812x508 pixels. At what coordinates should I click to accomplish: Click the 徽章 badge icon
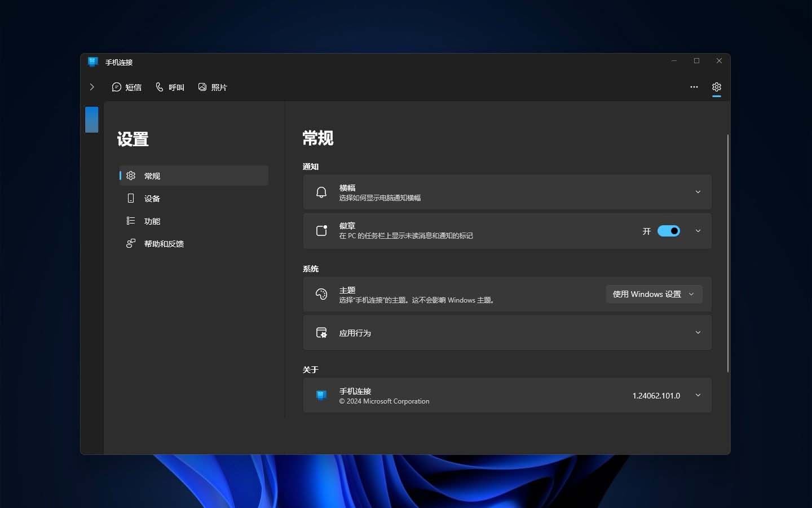click(x=321, y=231)
